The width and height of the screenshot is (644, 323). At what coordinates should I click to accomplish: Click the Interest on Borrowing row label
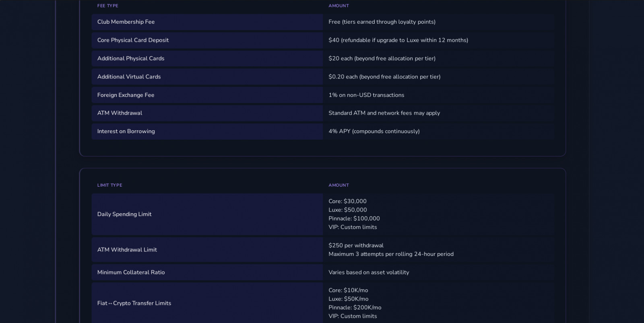[x=126, y=131]
